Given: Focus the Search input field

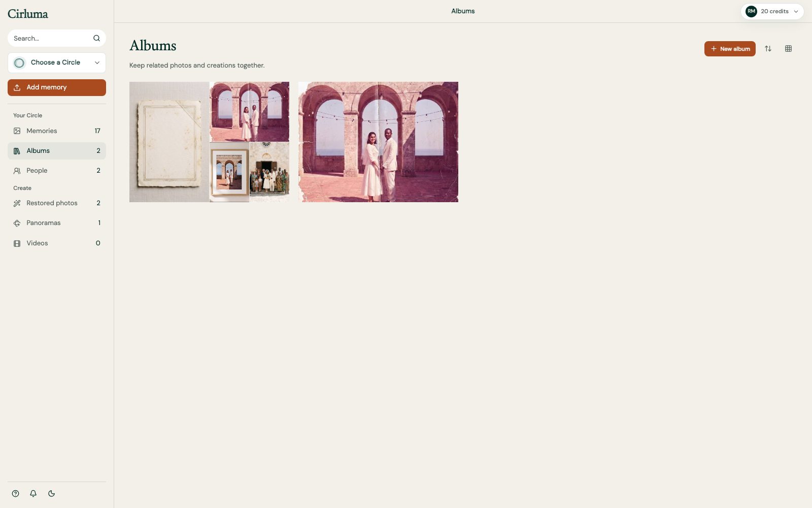Looking at the screenshot, I should [57, 38].
